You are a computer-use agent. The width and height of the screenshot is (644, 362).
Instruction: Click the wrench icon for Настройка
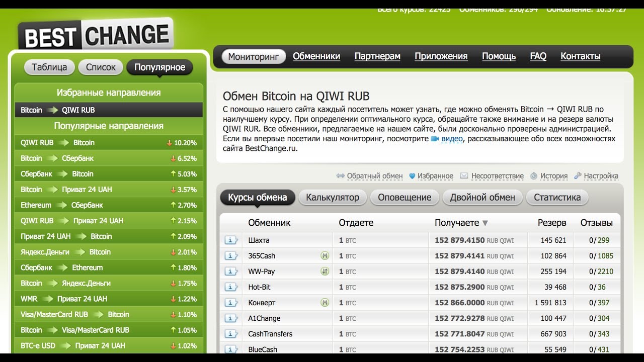[578, 176]
